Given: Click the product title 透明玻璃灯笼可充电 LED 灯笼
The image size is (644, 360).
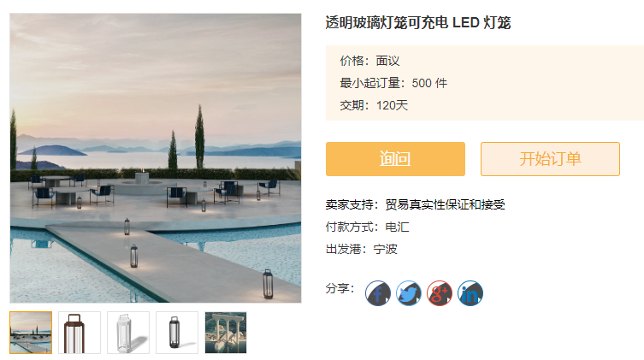Looking at the screenshot, I should coord(418,22).
